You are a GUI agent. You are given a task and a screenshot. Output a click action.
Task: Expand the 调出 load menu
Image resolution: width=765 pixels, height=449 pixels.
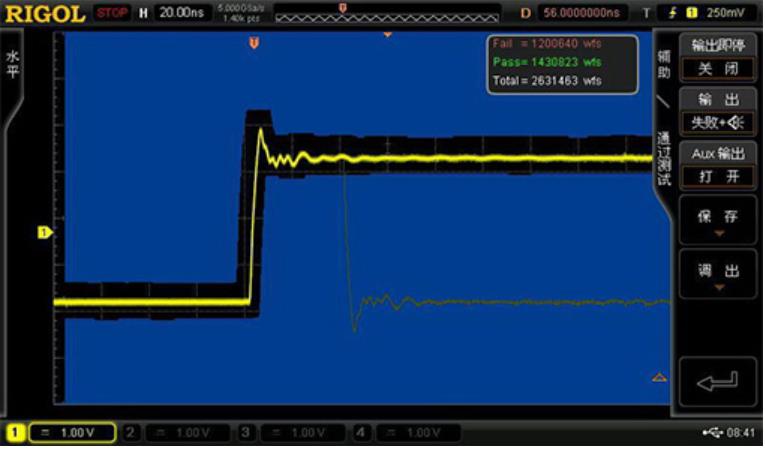tap(718, 275)
